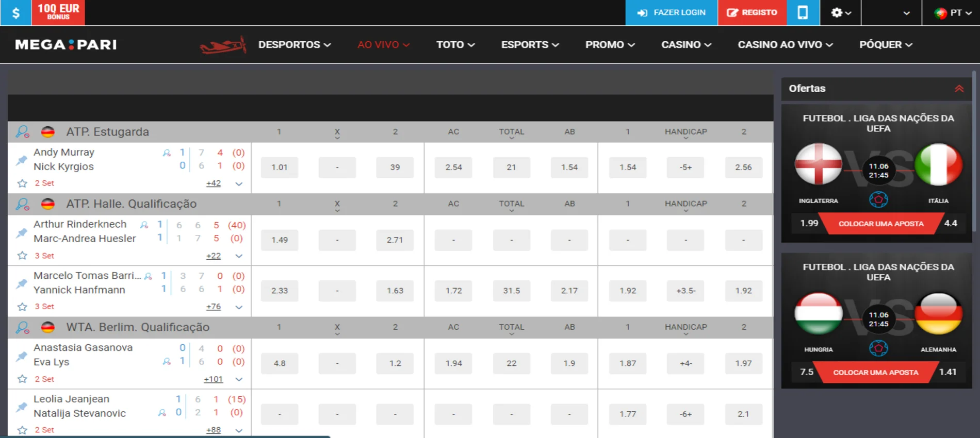Screen dimensions: 980x438
Task: Click tennis icon next to WTA Berlim
Action: (x=22, y=327)
